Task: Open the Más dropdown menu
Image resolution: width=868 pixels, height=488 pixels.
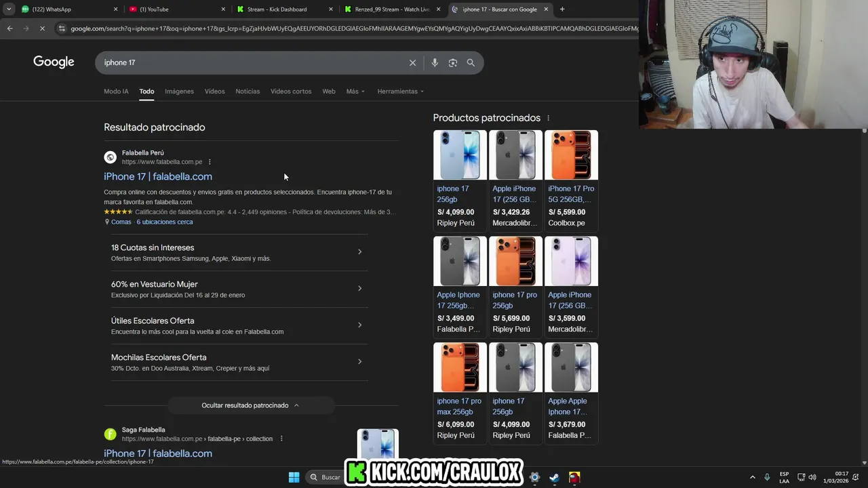Action: (x=355, y=91)
